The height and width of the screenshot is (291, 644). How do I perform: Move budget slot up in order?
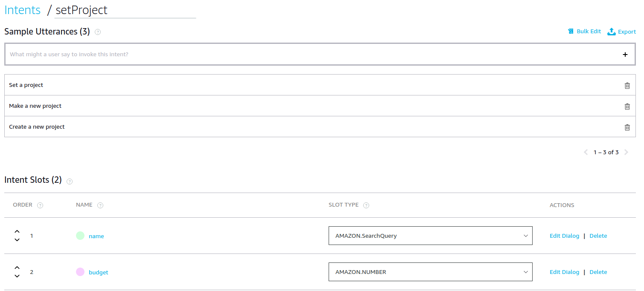pyautogui.click(x=17, y=268)
